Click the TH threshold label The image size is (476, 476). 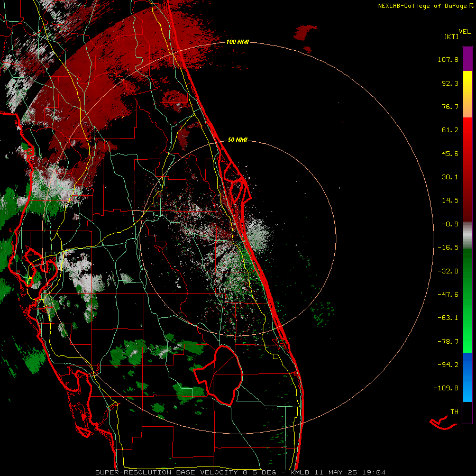pos(454,411)
